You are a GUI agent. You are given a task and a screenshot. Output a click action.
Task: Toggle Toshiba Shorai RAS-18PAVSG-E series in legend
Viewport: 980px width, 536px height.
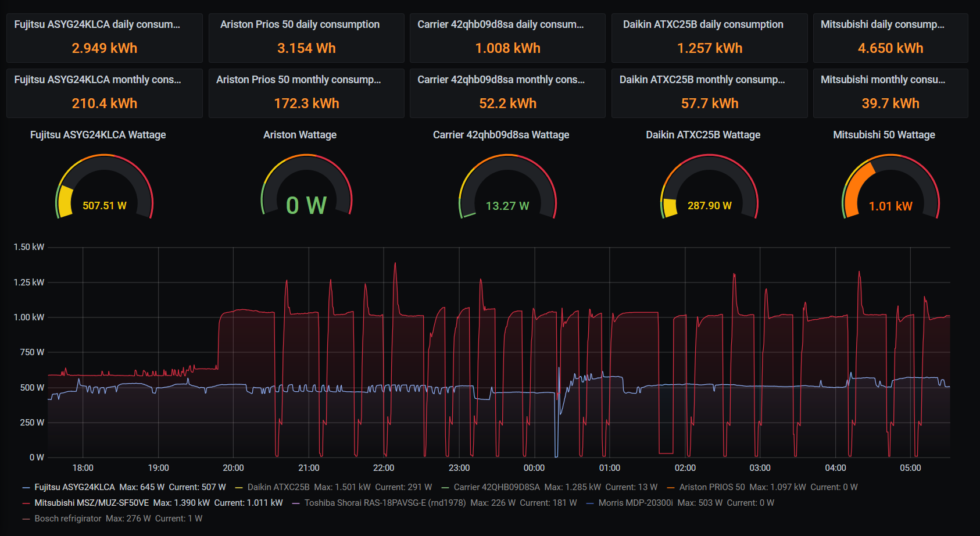(385, 503)
